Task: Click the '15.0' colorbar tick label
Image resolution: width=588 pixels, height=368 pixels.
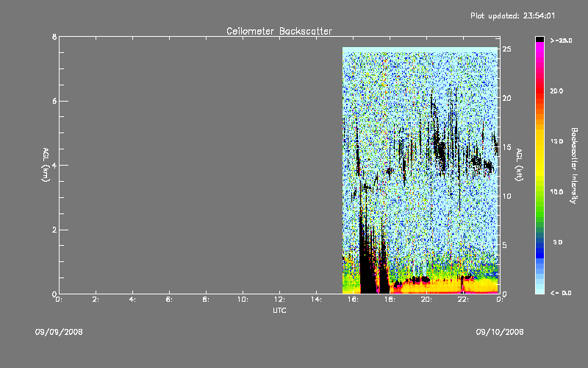Action: [556, 141]
